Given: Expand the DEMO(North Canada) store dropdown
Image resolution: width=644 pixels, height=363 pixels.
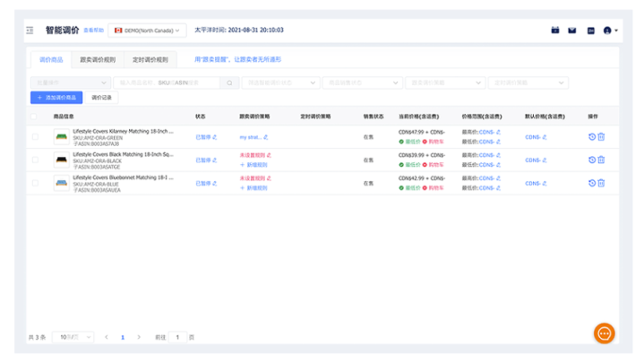Looking at the screenshot, I should [147, 30].
